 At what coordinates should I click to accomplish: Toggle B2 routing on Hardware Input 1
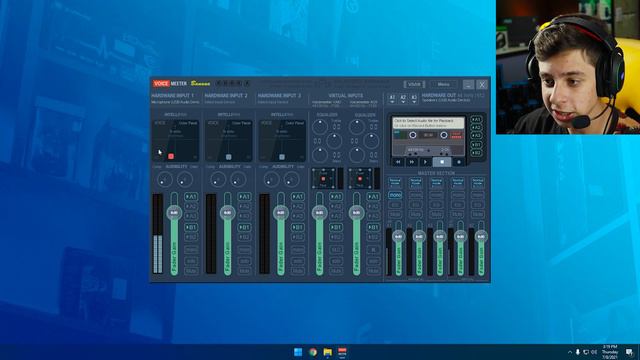(191, 237)
